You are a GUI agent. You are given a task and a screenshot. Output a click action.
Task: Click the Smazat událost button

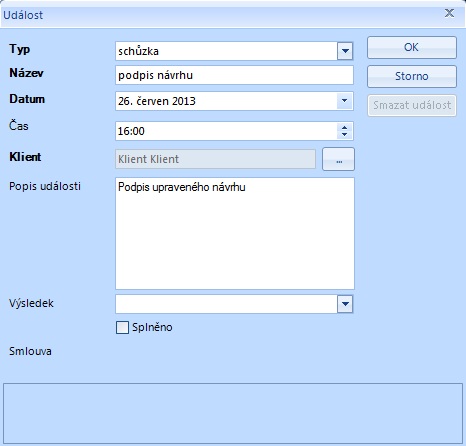412,106
